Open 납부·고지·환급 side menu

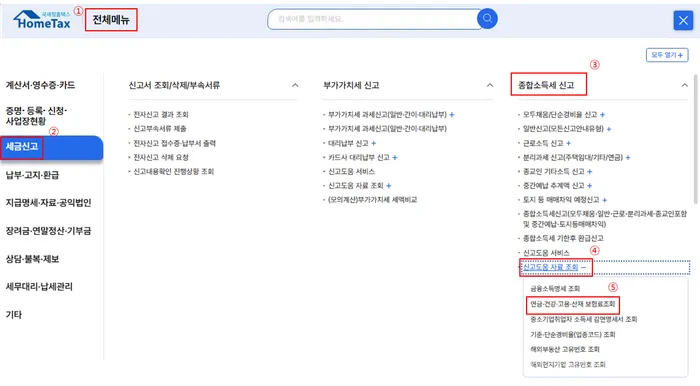click(32, 175)
